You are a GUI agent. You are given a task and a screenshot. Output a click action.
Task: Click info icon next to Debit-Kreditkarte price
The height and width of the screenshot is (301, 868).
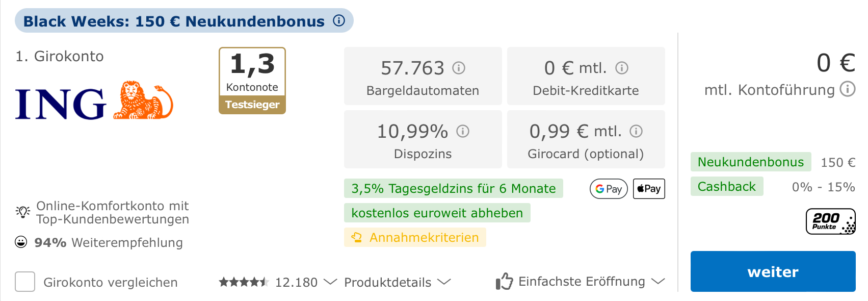[621, 68]
